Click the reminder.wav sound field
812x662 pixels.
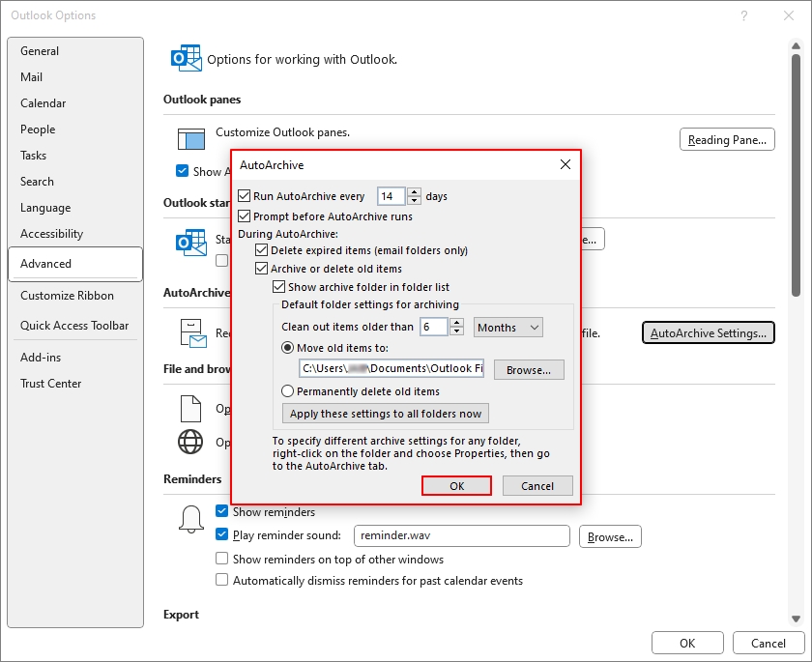(461, 536)
